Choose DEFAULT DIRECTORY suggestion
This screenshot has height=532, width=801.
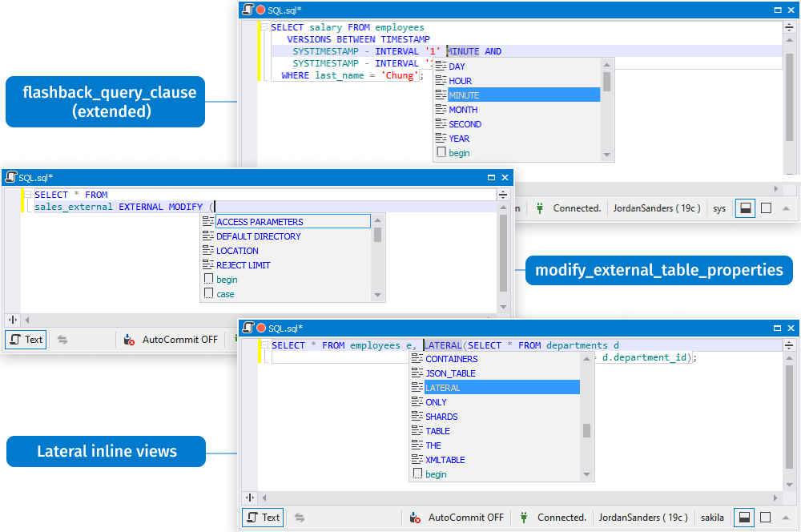[286, 236]
